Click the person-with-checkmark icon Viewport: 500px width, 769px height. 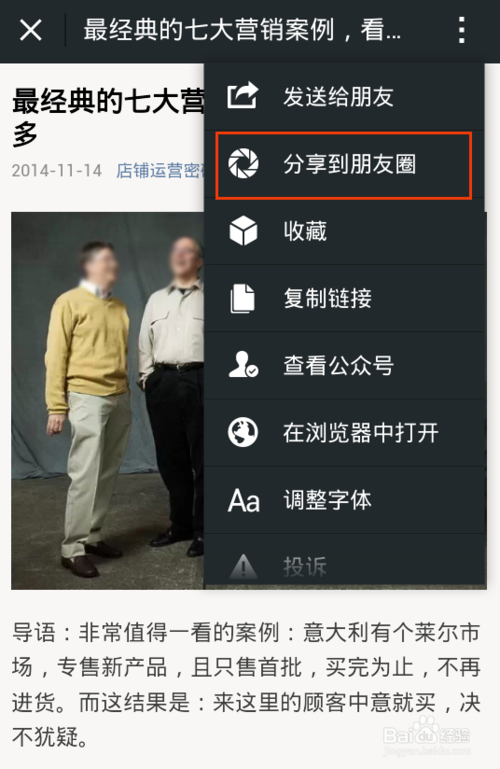[243, 365]
